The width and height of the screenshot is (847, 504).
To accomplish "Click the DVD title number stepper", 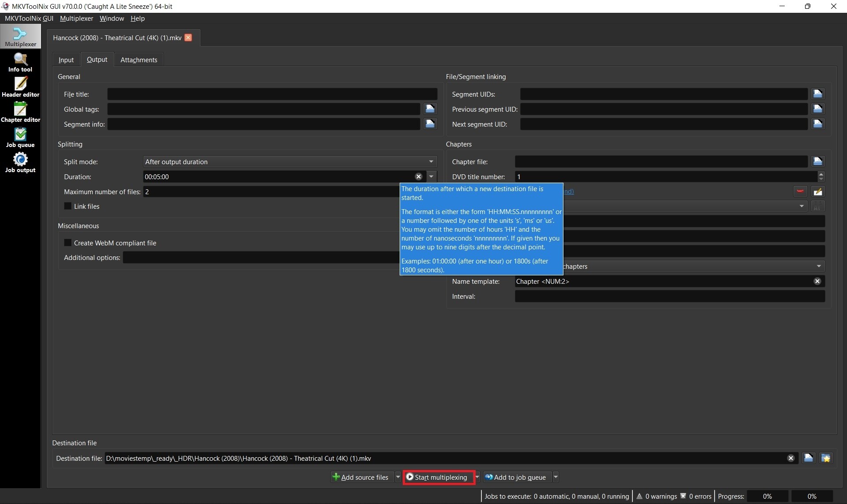I will 821,177.
